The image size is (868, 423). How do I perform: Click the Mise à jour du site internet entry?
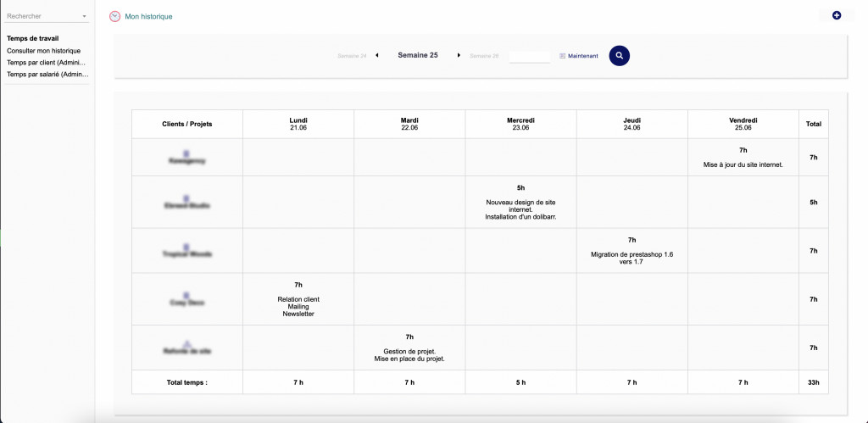click(743, 164)
